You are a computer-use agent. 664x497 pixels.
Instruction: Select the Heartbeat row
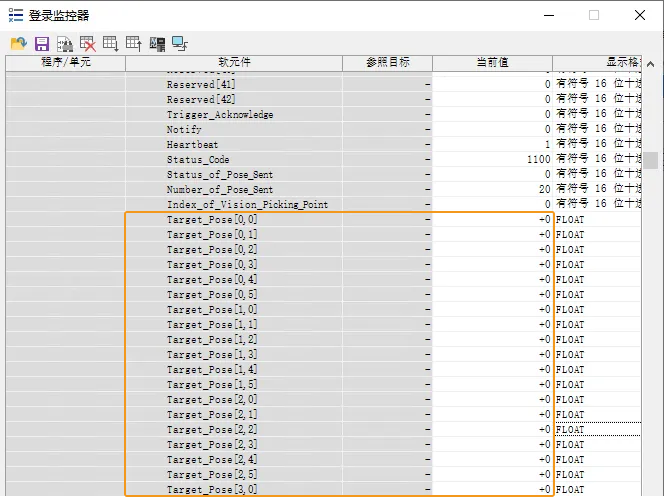[x=324, y=144]
